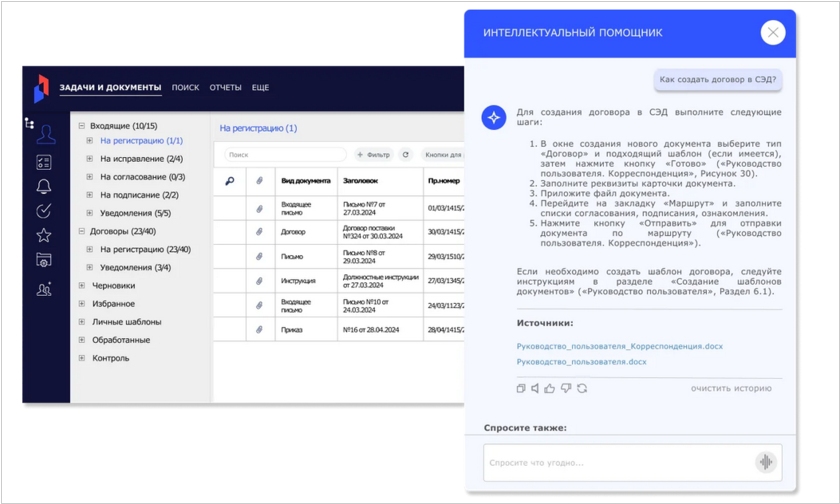Click the voice input microphone button
This screenshot has height=504, width=840.
pos(765,462)
